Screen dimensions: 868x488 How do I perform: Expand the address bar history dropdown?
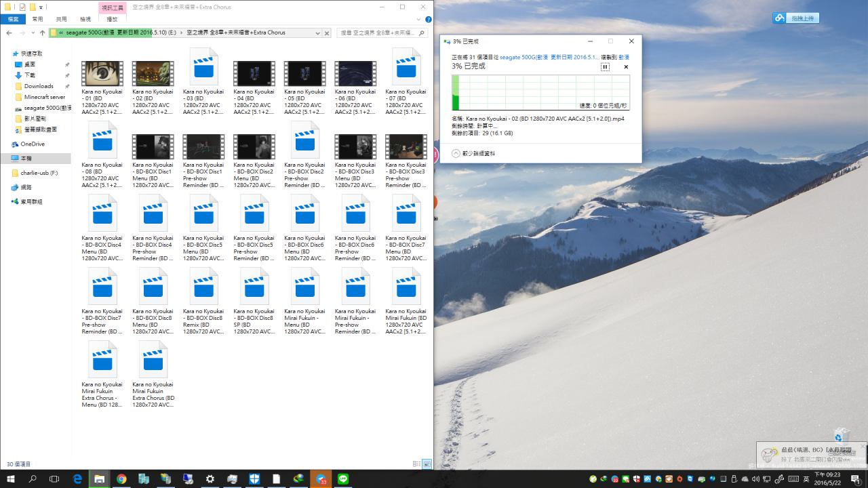(317, 33)
